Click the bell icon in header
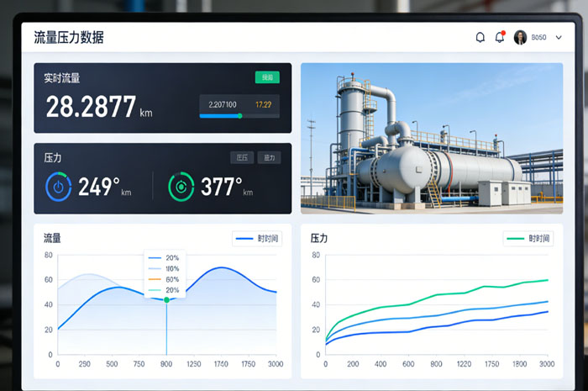 [x=480, y=37]
